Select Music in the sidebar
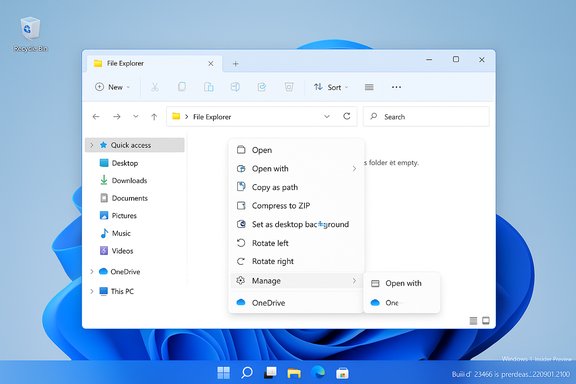Viewport: 576px width, 384px height. [115, 233]
